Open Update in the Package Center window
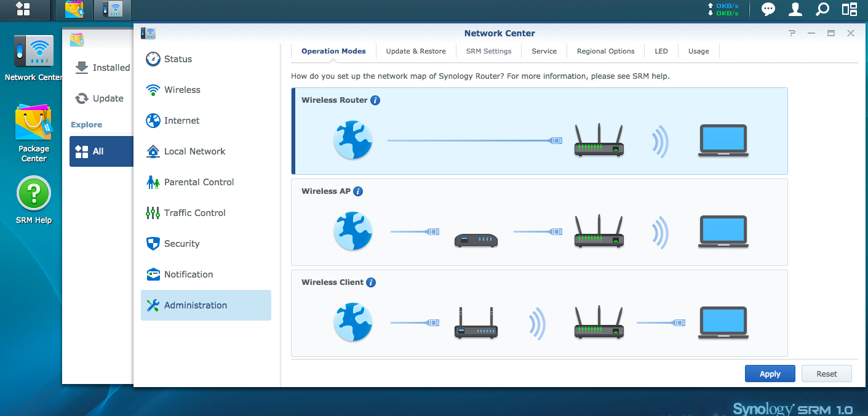The width and height of the screenshot is (868, 416). pos(102,98)
